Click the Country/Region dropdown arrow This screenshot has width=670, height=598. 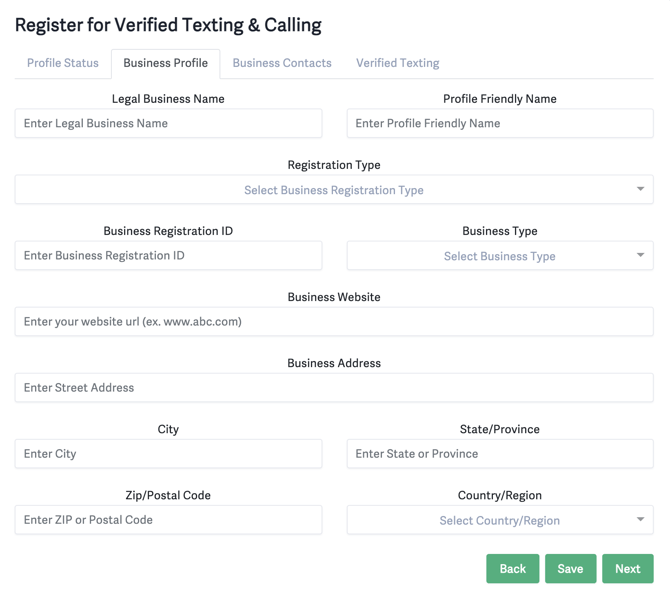(640, 519)
